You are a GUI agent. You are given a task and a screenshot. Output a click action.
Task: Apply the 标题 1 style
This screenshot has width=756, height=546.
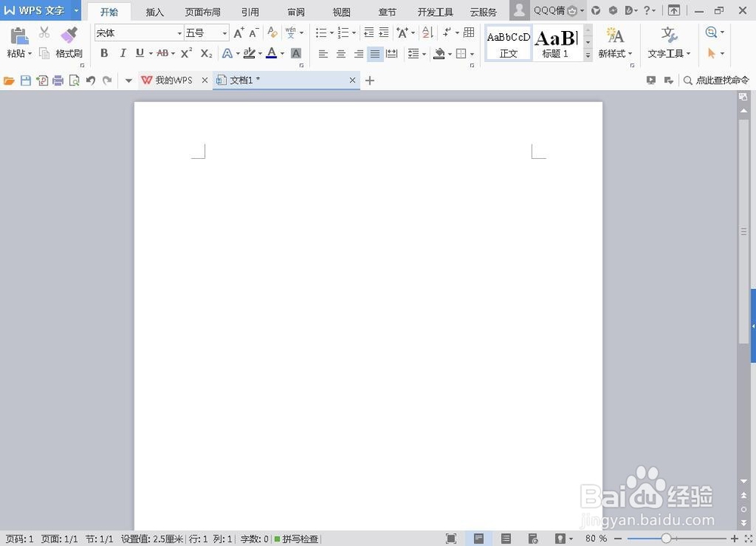point(556,43)
